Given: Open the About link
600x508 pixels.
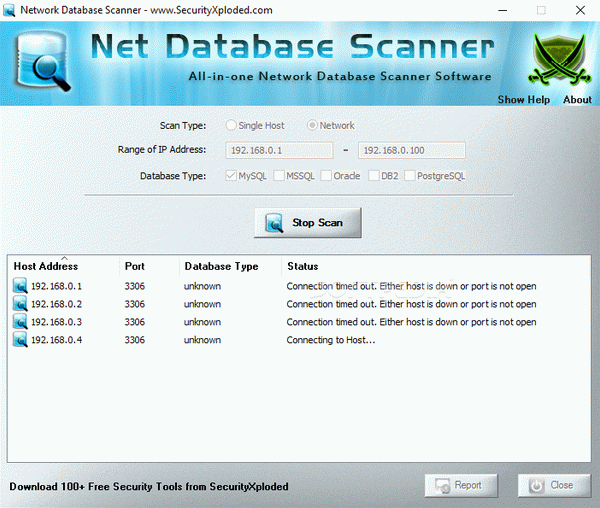Looking at the screenshot, I should [577, 99].
